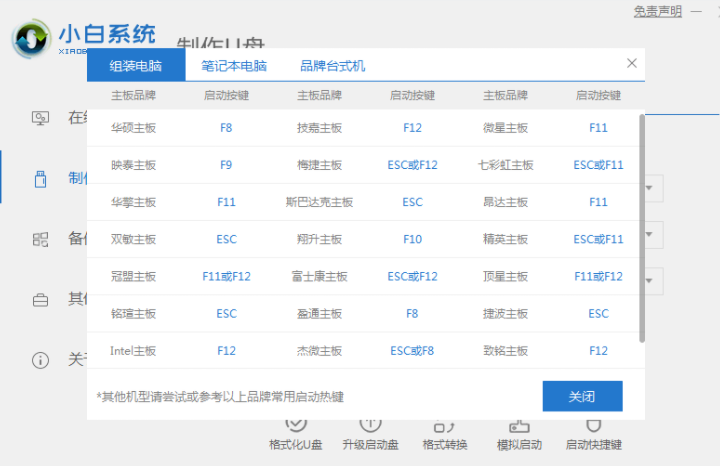The width and height of the screenshot is (720, 466).
Task: Click 格式化U盘 tool at bottom
Action: click(296, 443)
